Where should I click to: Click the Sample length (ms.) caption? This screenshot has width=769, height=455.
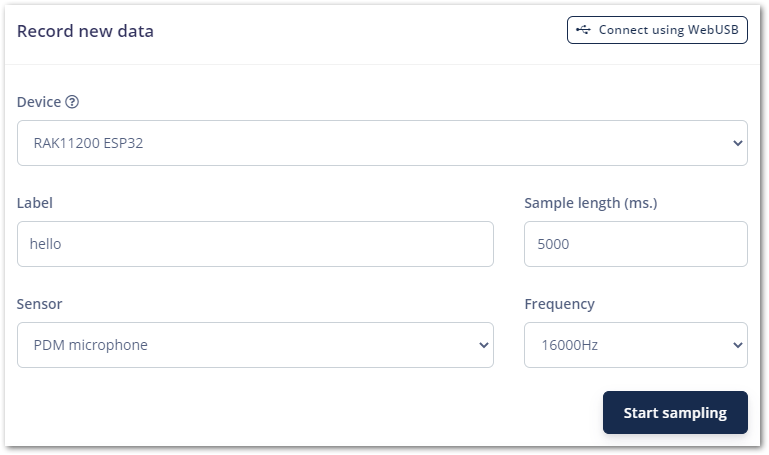[590, 203]
